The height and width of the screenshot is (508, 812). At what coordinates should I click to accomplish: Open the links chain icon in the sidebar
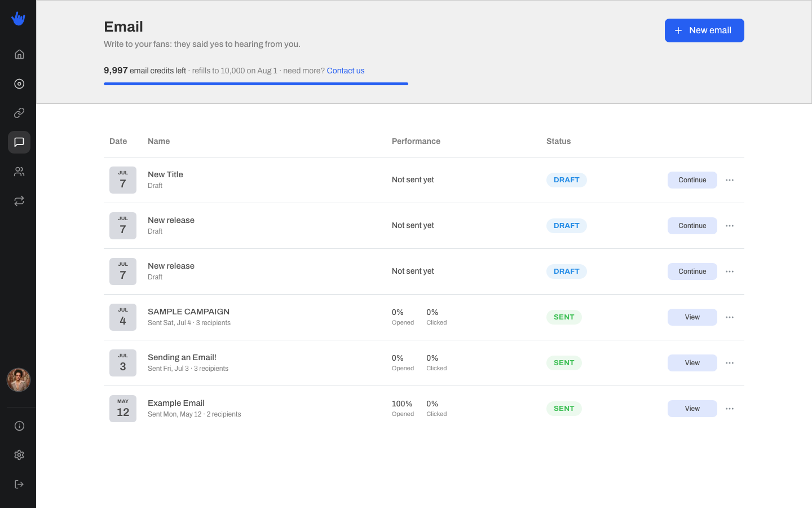19,113
